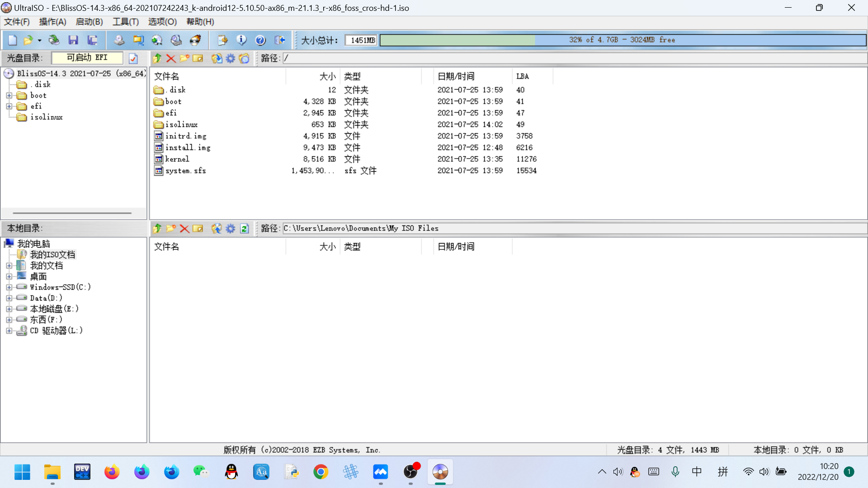Click the disc pane hide local browser icon
The width and height of the screenshot is (868, 488).
coord(244,58)
